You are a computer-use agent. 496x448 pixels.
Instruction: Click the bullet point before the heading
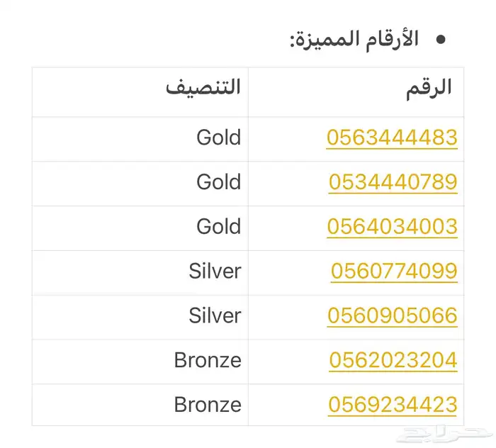coord(441,40)
